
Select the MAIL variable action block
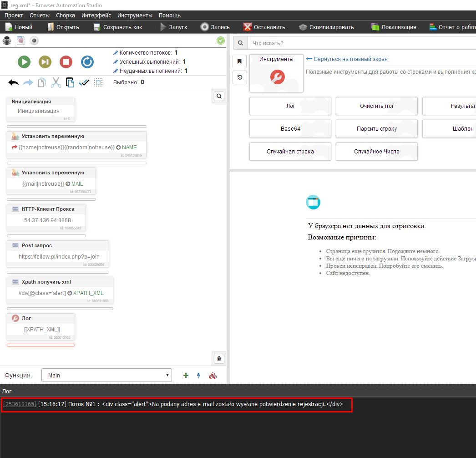[x=51, y=181]
